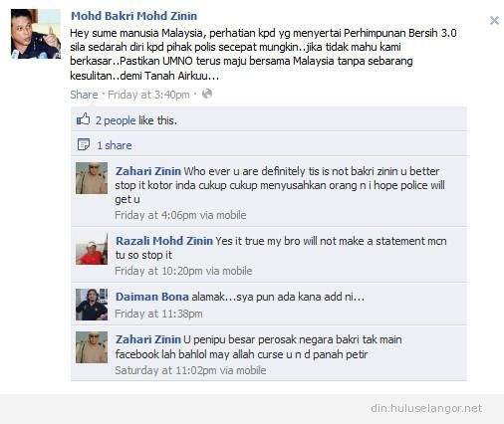Open Zahari Zinin's avatar on last comment

click(x=92, y=347)
